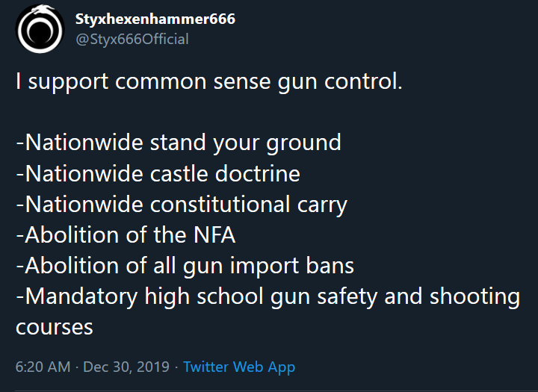Screen dimensions: 538x392
Task: Click the word 'constitutional' in the tweet
Action: (x=220, y=205)
